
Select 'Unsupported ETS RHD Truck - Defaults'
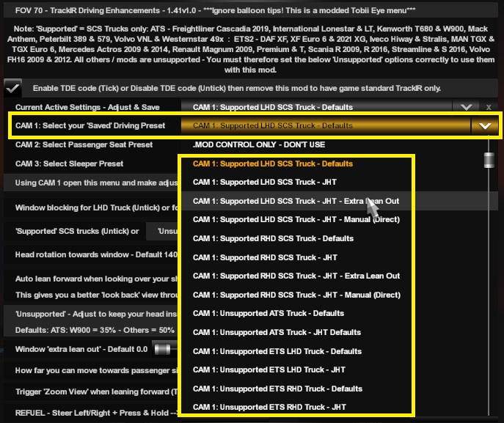(277, 389)
